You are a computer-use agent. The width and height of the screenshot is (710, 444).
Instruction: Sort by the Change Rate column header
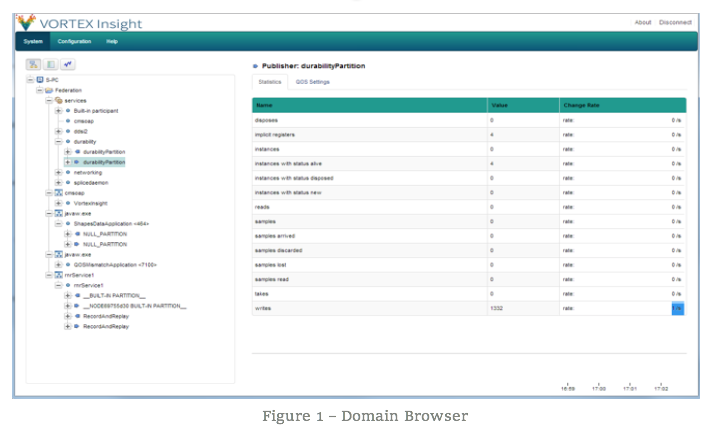(623, 105)
